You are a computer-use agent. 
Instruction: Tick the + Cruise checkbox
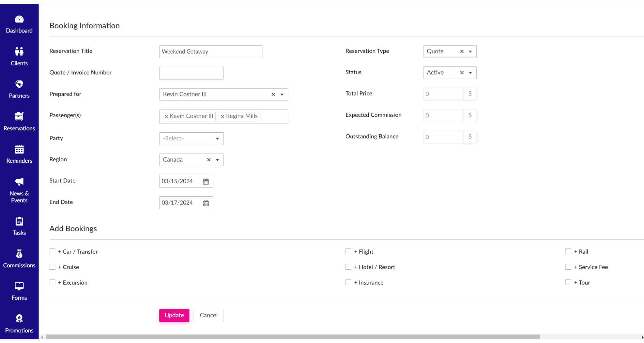coord(52,267)
